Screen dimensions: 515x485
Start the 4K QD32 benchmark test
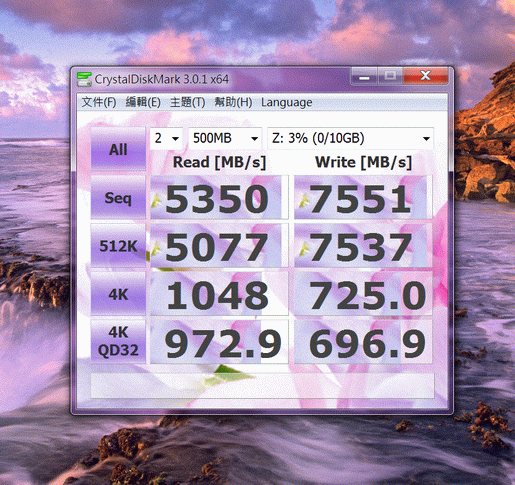(118, 341)
